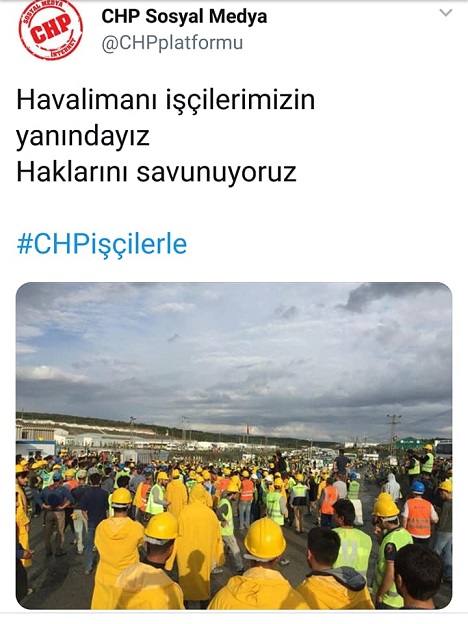The height and width of the screenshot is (624, 468).
Task: Select the tweet line "Haklarını savunuyoruz"
Action: point(156,172)
